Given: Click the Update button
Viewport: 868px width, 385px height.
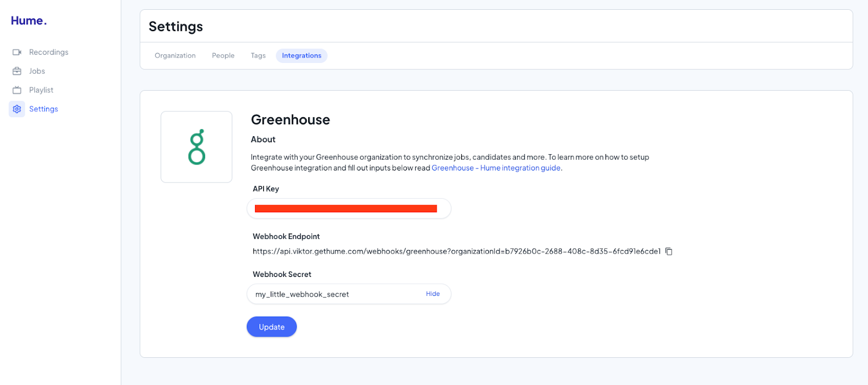Looking at the screenshot, I should point(272,327).
